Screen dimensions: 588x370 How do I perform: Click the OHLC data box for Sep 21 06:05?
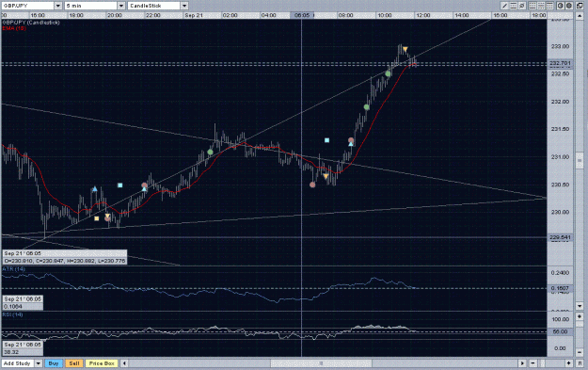65,257
